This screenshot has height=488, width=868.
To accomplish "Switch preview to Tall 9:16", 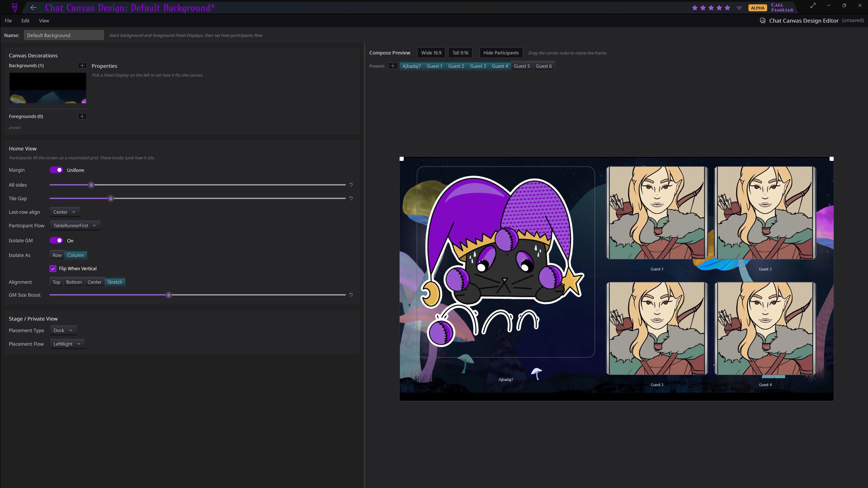I will [460, 53].
